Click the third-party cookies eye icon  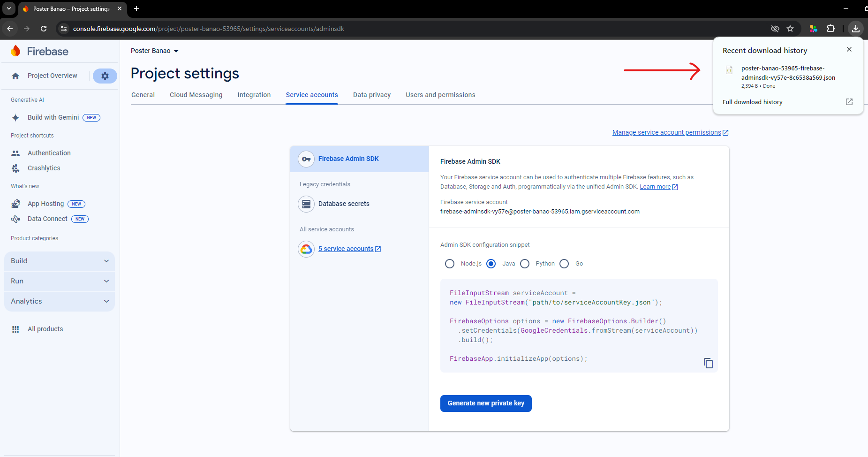click(x=775, y=29)
